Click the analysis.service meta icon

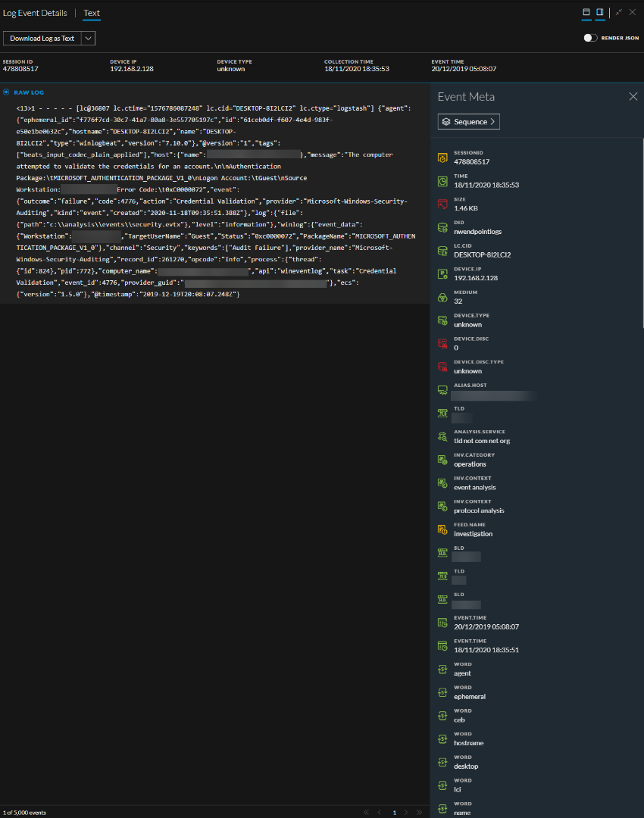click(x=442, y=436)
